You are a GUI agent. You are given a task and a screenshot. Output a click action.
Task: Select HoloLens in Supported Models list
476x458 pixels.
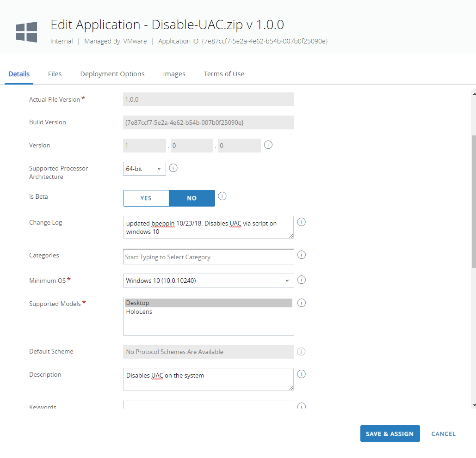click(x=139, y=312)
